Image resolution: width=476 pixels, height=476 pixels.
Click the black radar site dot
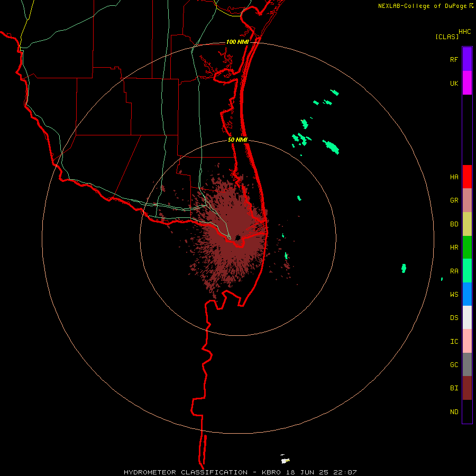(x=237, y=237)
